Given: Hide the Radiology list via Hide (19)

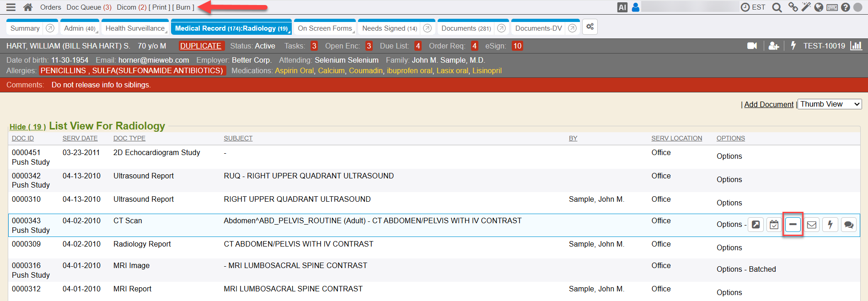Looking at the screenshot, I should click(x=27, y=127).
